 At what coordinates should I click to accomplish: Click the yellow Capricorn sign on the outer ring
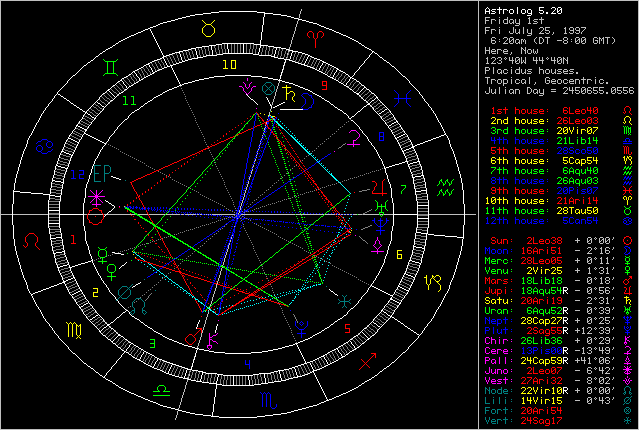(432, 282)
